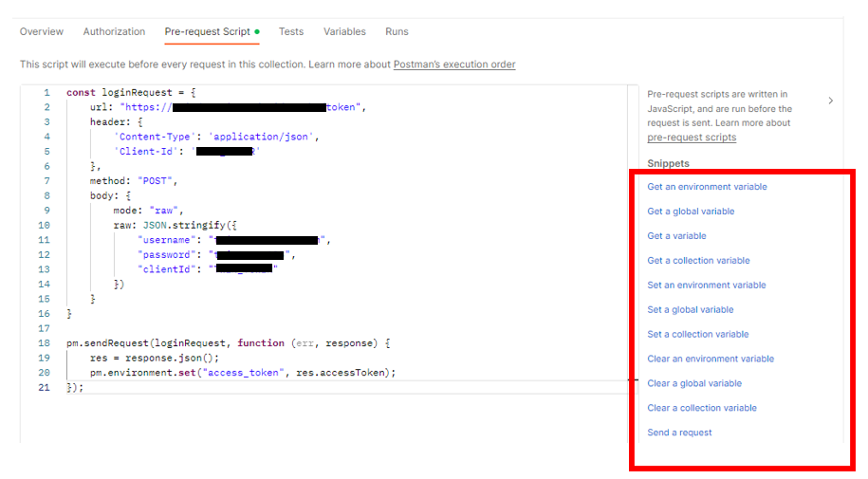Image resolution: width=868 pixels, height=479 pixels.
Task: Click the pm.sendRequest line in editor
Action: click(228, 343)
